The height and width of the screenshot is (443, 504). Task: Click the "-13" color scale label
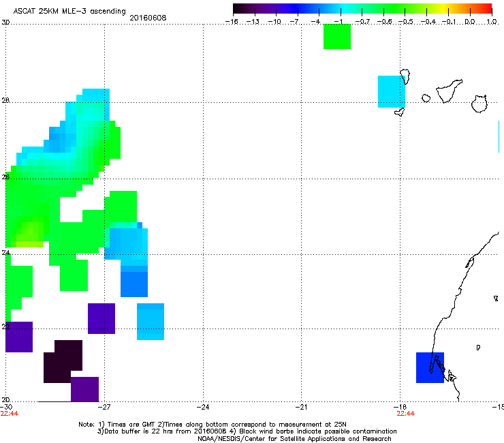[253, 22]
